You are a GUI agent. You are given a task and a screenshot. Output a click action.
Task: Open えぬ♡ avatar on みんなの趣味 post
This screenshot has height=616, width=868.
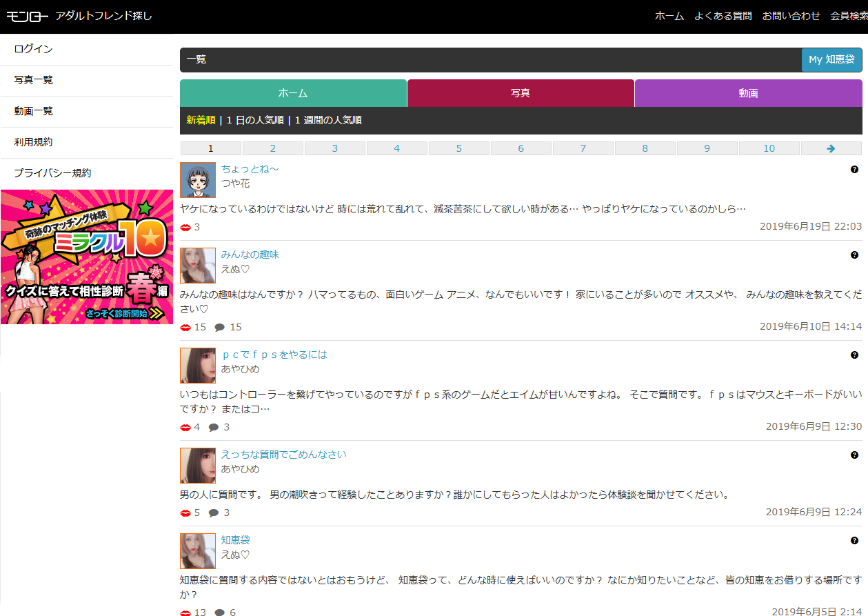(x=198, y=266)
